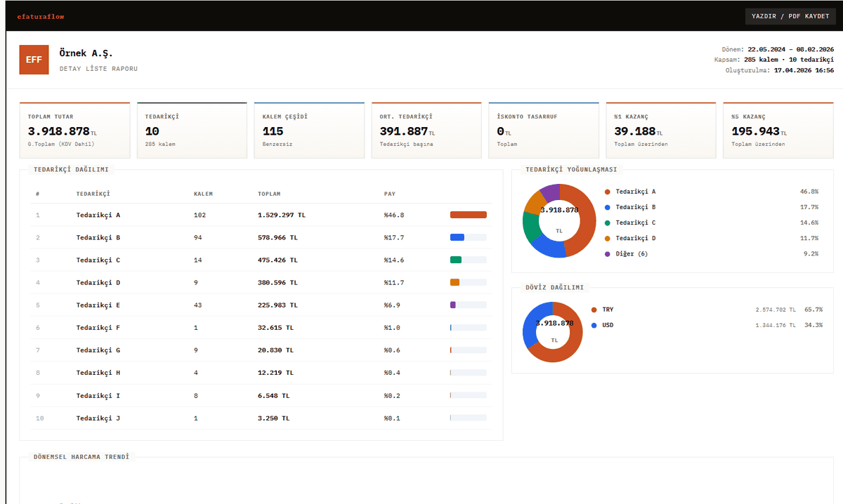Click the %1 KAZANÇ 39.188 card
The image size is (843, 504).
pyautogui.click(x=661, y=131)
